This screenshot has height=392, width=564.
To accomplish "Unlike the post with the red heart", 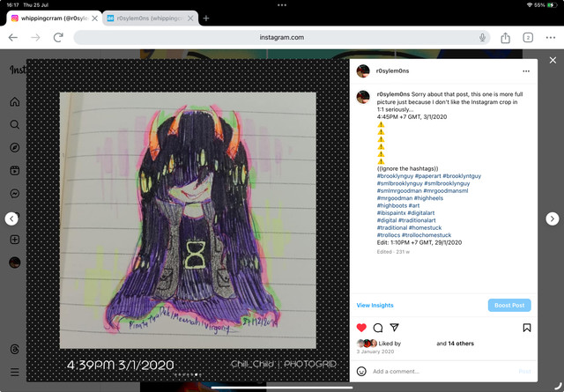I will [x=361, y=328].
